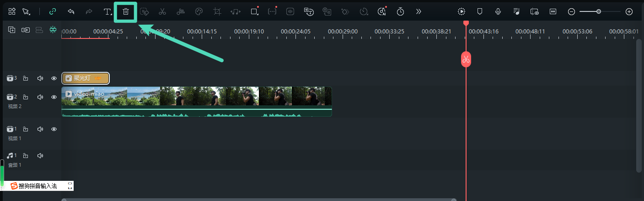
Task: Click the timeline zoom slider handle
Action: (x=598, y=12)
